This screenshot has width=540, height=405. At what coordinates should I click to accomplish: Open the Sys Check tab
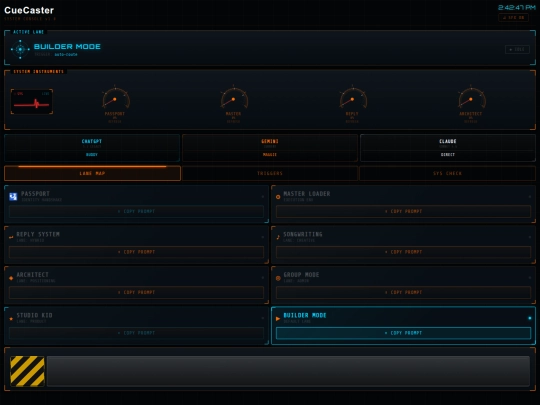pyautogui.click(x=447, y=173)
